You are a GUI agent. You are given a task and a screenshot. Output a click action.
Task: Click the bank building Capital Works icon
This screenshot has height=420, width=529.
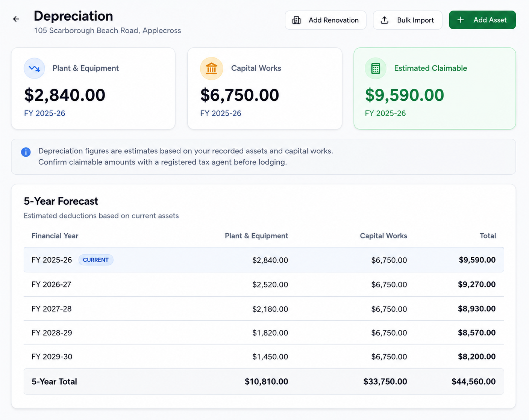[212, 68]
